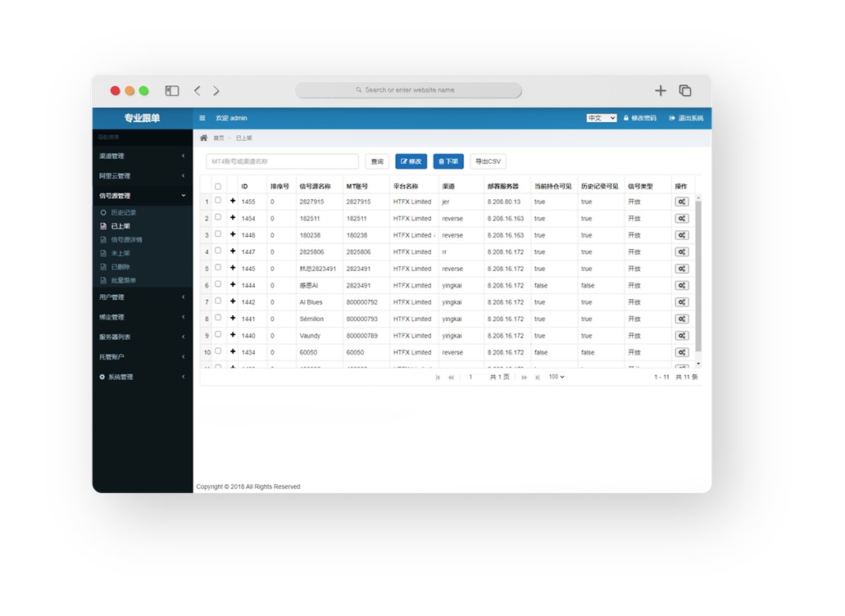The height and width of the screenshot is (616, 845).
Task: Check the box for row ID 1434
Action: click(x=218, y=351)
